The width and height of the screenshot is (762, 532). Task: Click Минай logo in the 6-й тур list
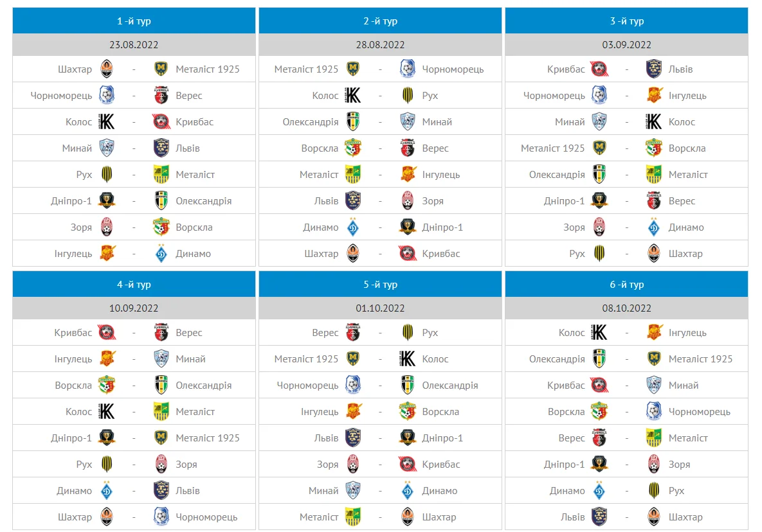pyautogui.click(x=653, y=385)
